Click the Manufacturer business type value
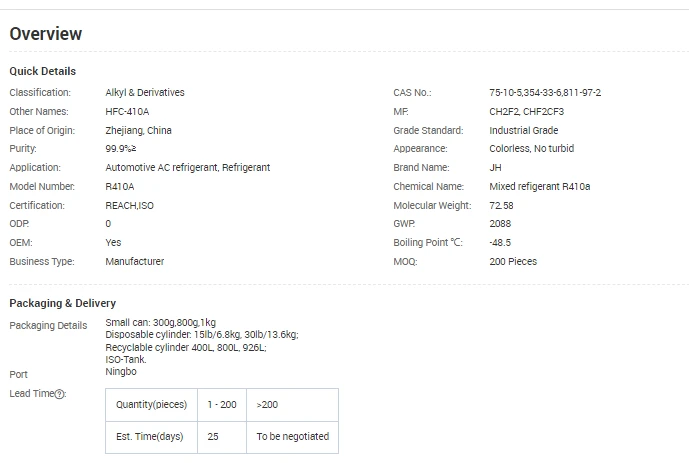This screenshot has width=689, height=463. (134, 261)
